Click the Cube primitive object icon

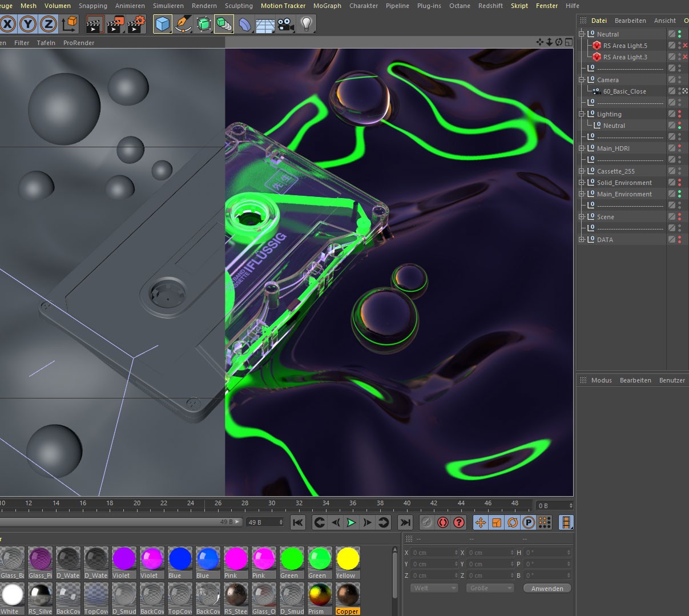tap(163, 25)
